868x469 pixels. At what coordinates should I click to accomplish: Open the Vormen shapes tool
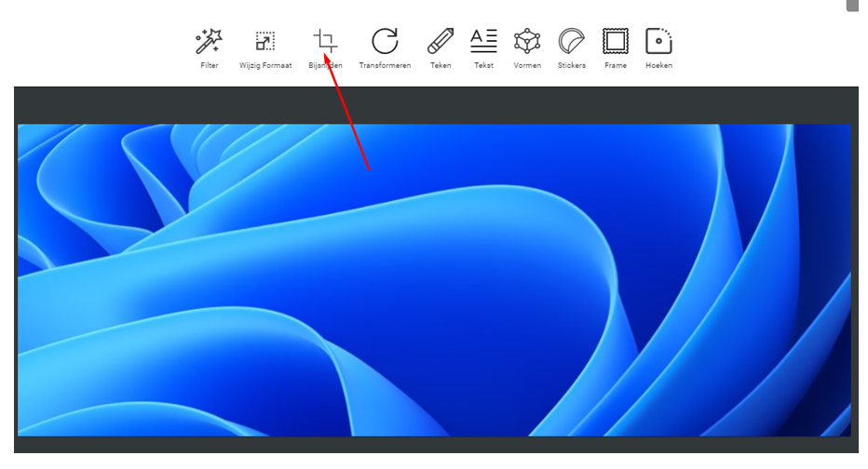[x=527, y=48]
